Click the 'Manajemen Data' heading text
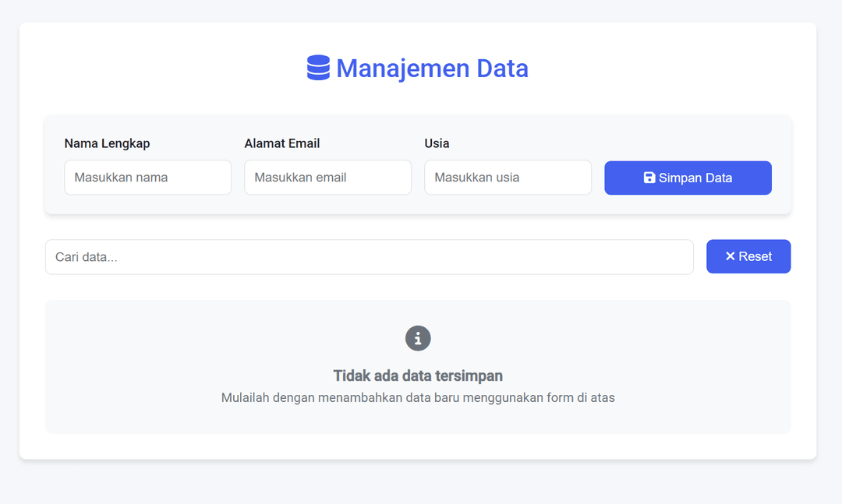 coord(431,69)
